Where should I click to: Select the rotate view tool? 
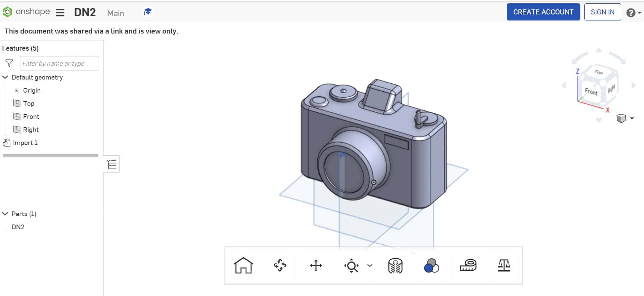coord(280,265)
